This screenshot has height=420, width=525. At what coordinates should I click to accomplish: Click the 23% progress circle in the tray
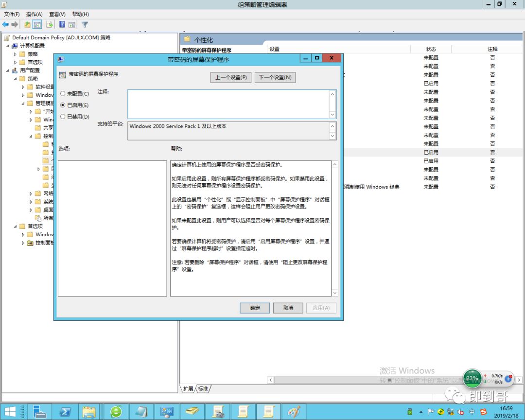472,378
